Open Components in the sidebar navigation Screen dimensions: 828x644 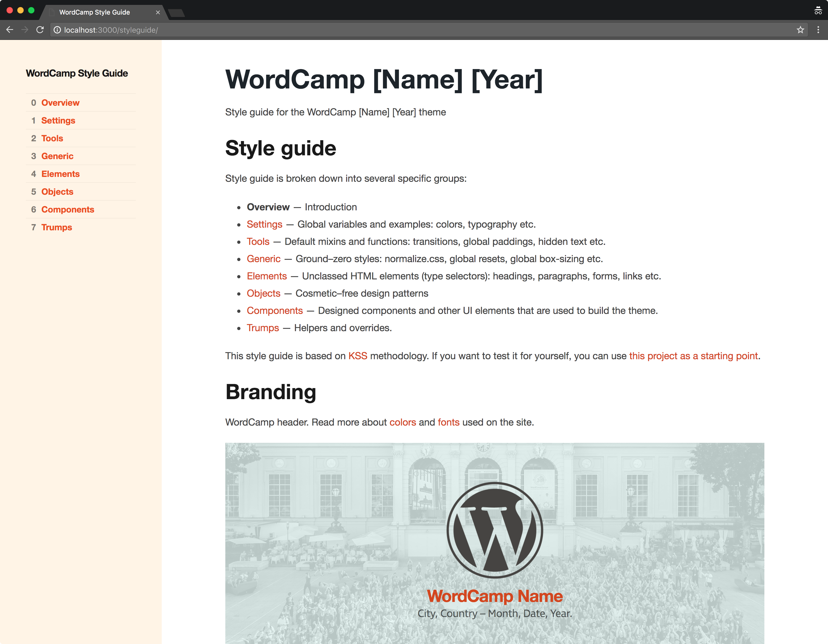click(67, 210)
